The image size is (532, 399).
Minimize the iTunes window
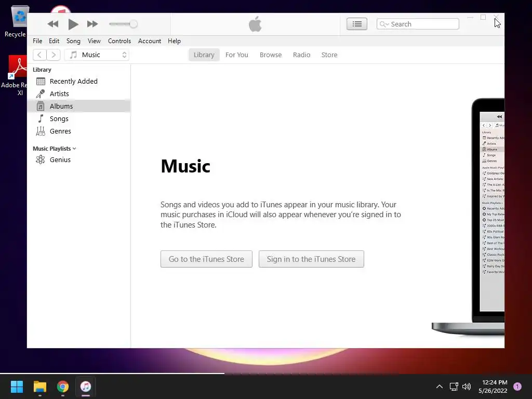point(470,17)
